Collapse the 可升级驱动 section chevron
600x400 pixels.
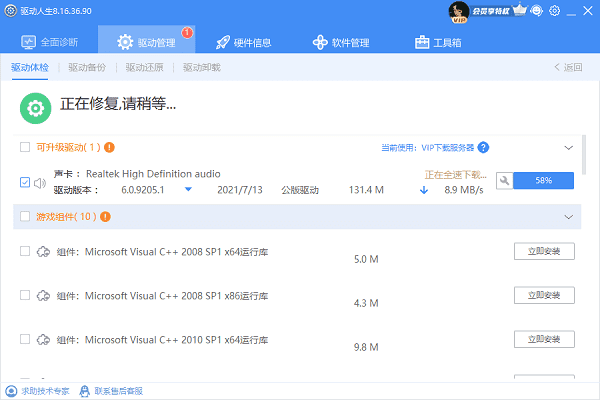coord(569,148)
